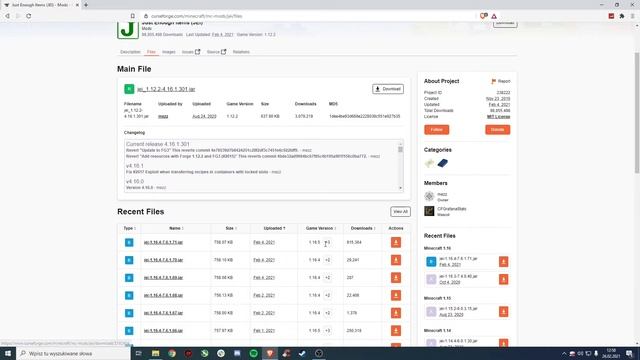Download sidebar file dated Oct 4, 2020
Screen dimensions: 640x360
503,279
